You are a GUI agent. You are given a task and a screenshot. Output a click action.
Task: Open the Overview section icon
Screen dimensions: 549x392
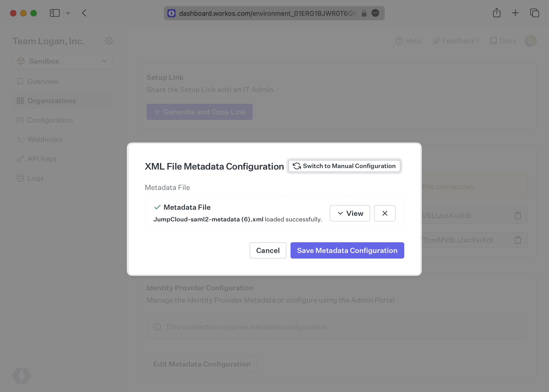[x=21, y=81]
